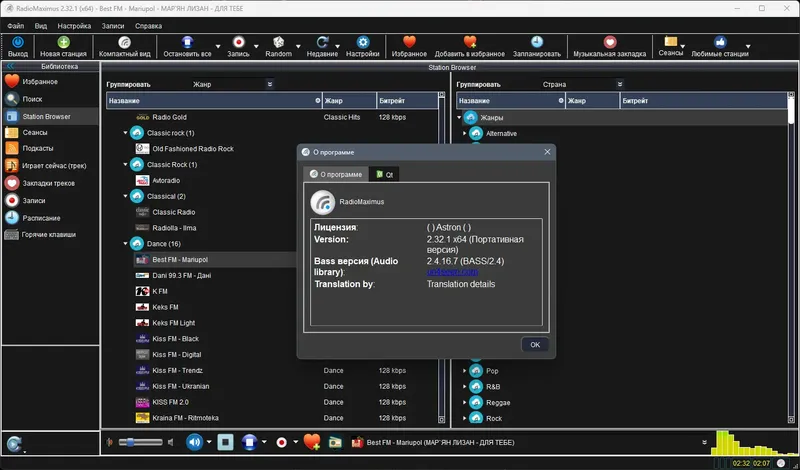
Task: Open Любимые станции thumbs-up icon
Action: (720, 42)
